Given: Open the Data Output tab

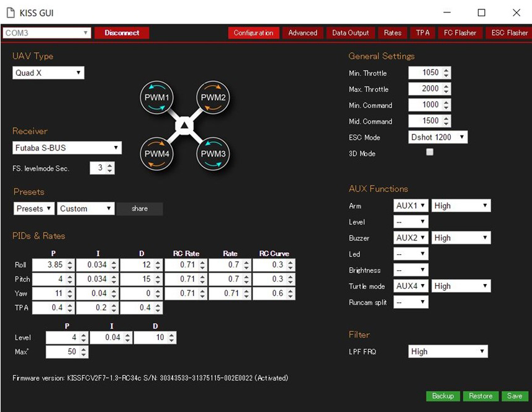Looking at the screenshot, I should pos(351,33).
